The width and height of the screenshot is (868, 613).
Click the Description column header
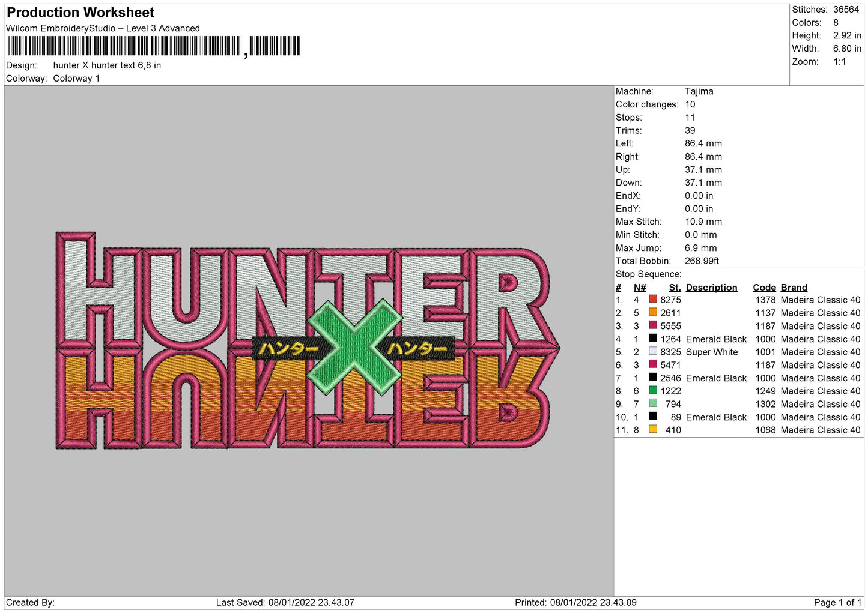coord(711,288)
